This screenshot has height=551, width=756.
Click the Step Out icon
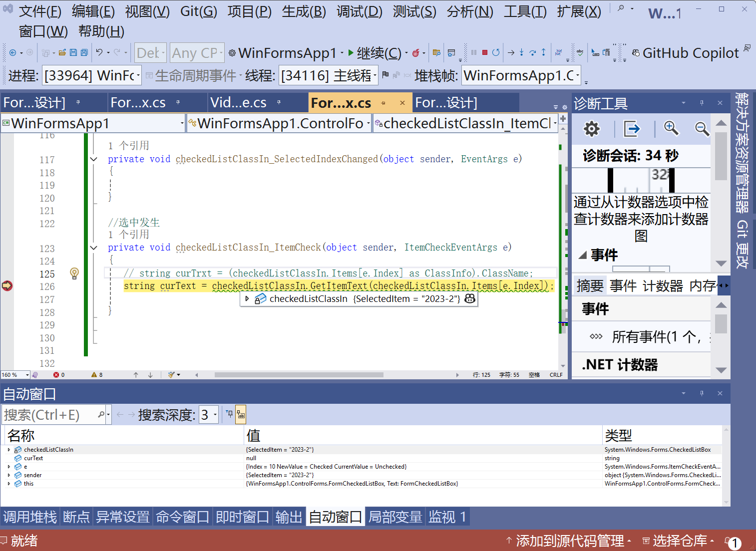click(x=543, y=52)
